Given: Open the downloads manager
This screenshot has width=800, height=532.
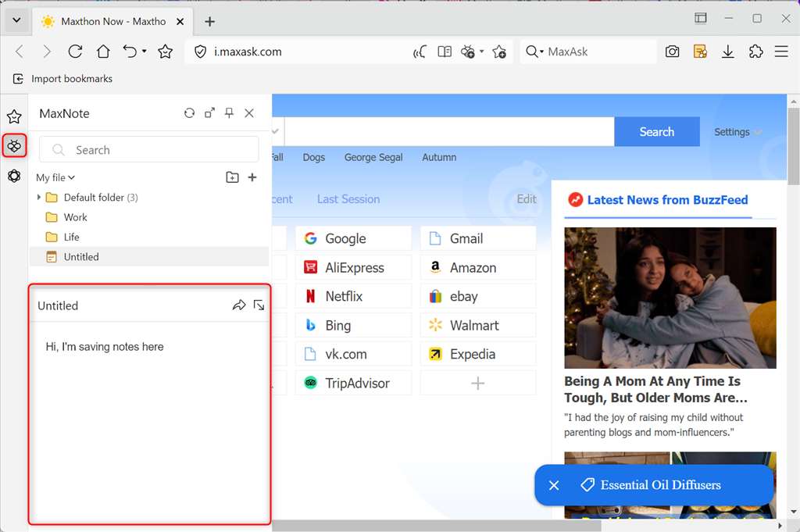Looking at the screenshot, I should click(728, 52).
